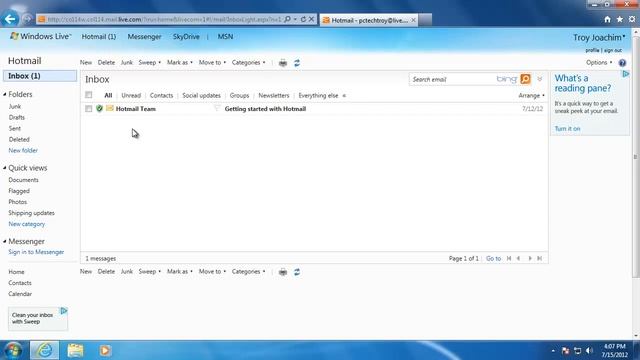Click the sign out link
This screenshot has height=360, width=640.
pyautogui.click(x=613, y=50)
